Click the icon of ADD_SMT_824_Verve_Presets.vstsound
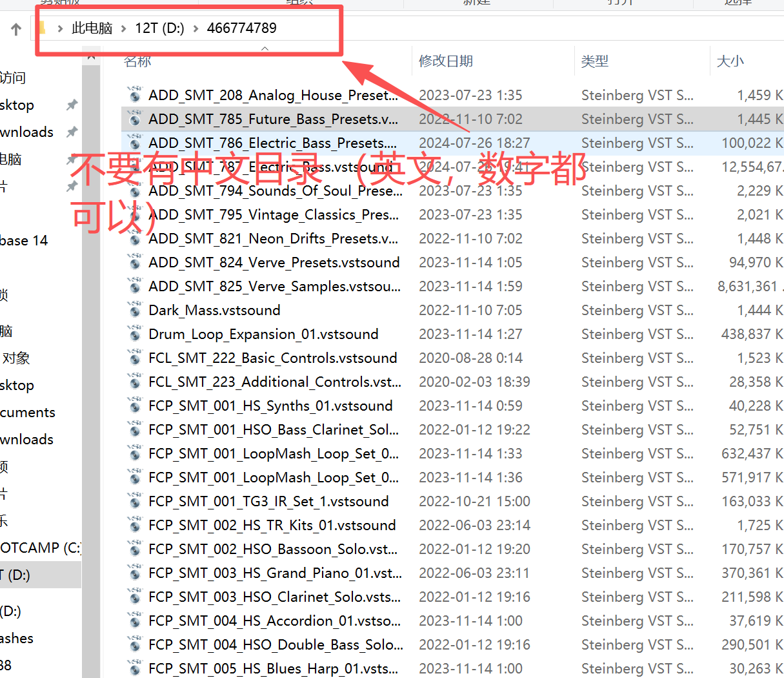The image size is (784, 678). [135, 262]
